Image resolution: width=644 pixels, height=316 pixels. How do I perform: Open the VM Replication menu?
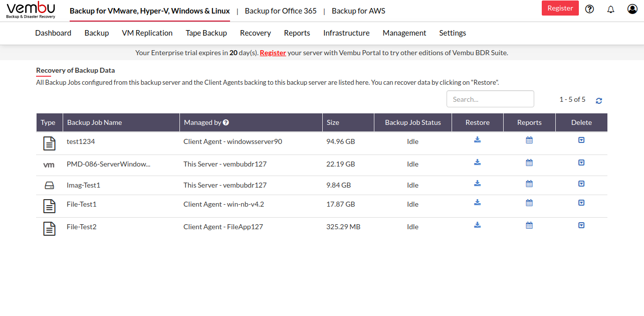[147, 33]
